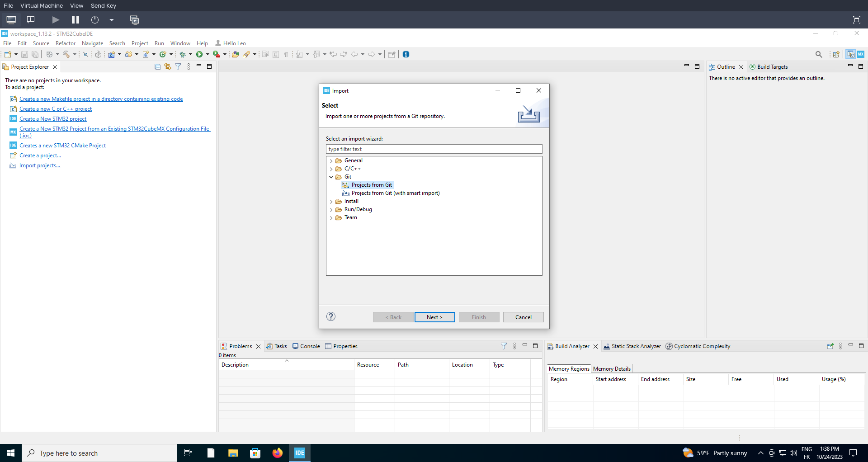Viewport: 868px width, 462px height.
Task: Click the help question mark in Import dialog
Action: click(331, 316)
